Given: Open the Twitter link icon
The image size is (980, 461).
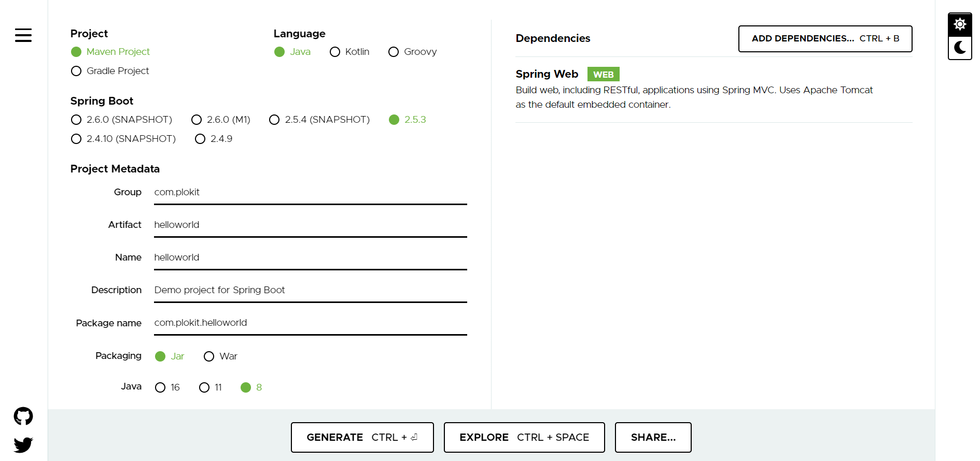Looking at the screenshot, I should [23, 444].
